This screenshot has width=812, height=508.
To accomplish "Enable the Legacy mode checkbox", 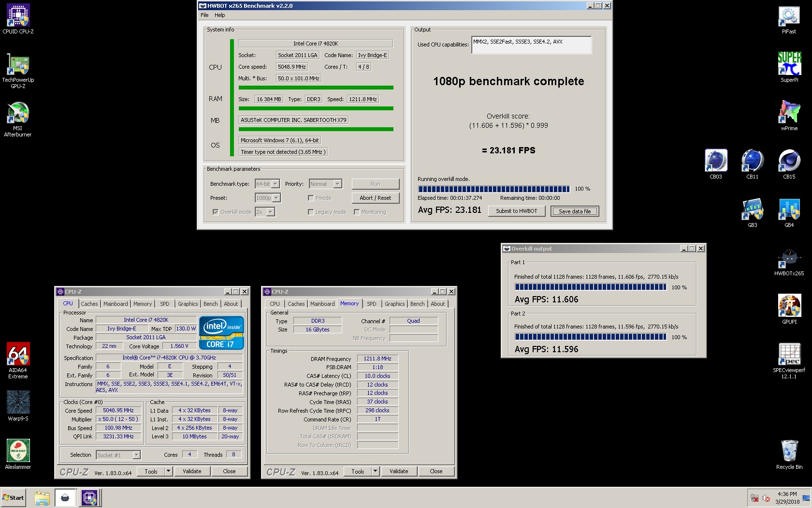I will pos(311,212).
